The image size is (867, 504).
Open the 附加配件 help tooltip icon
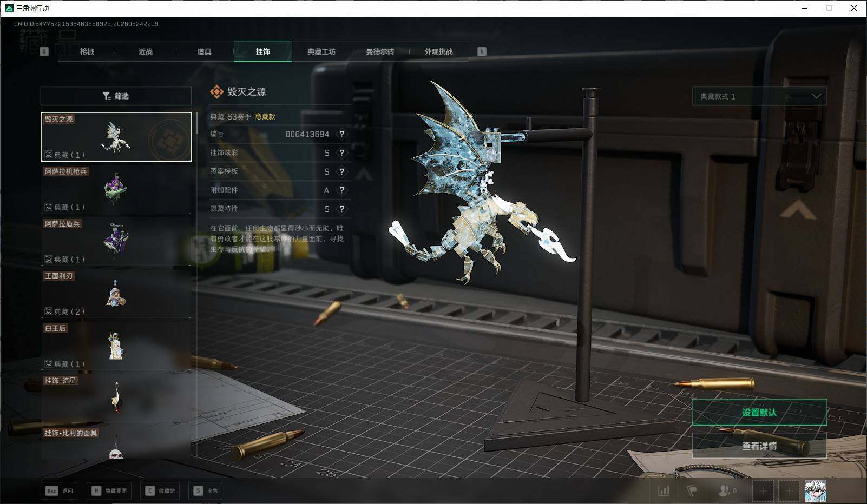point(341,190)
